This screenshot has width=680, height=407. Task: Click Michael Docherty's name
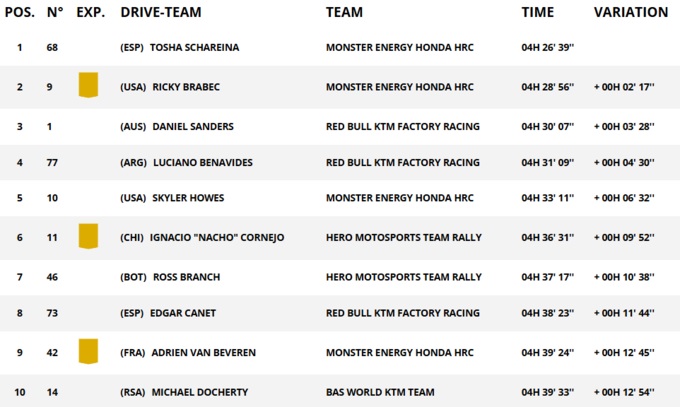(200, 392)
